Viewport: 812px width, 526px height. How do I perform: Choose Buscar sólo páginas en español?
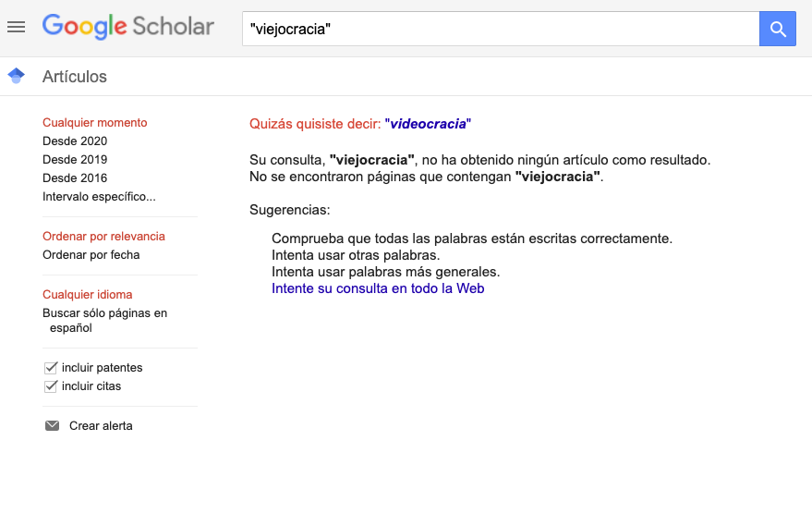pos(104,320)
